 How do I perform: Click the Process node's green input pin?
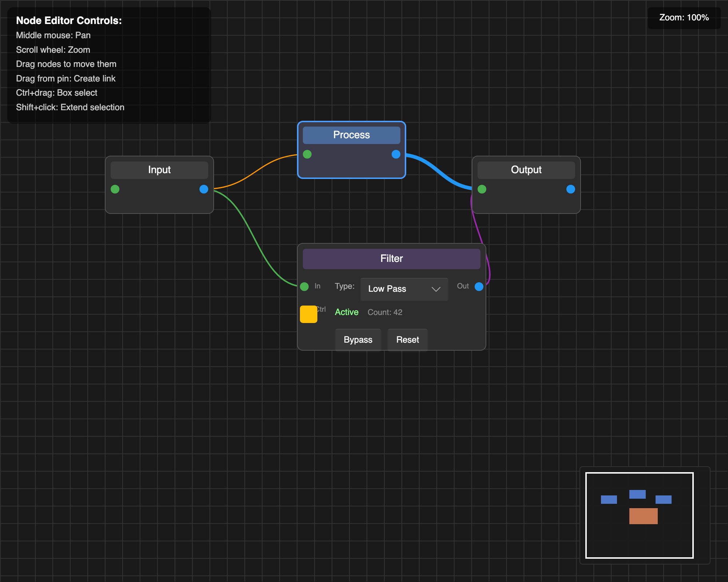307,154
